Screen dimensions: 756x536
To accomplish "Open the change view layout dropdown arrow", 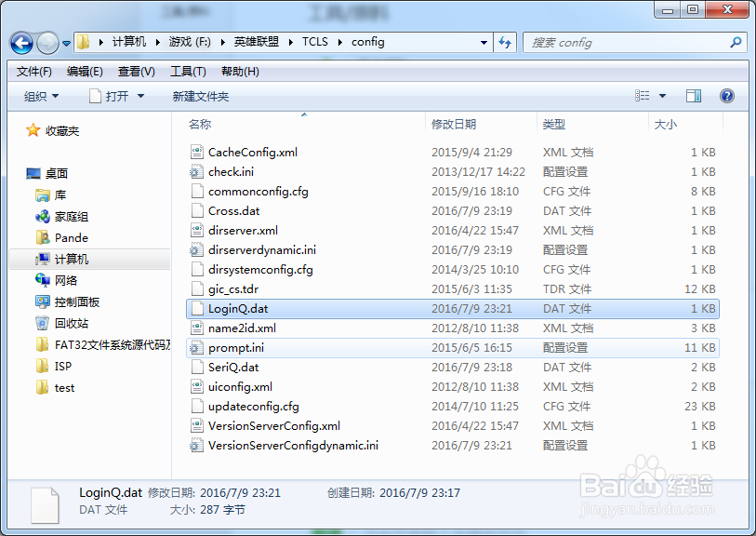I will coord(664,96).
